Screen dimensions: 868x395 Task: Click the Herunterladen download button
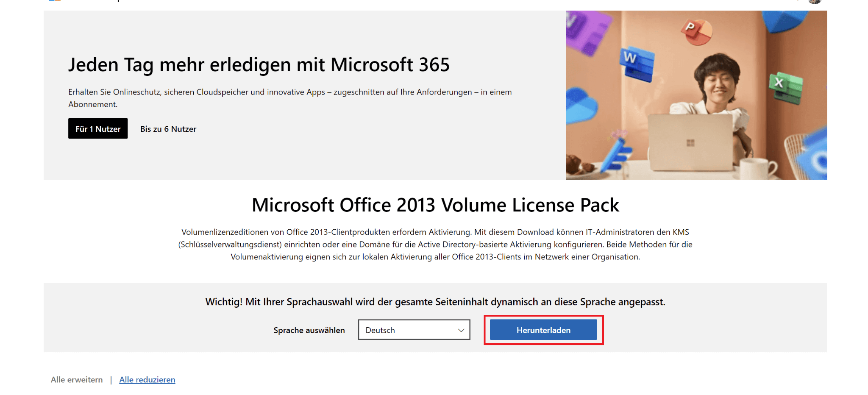point(543,330)
